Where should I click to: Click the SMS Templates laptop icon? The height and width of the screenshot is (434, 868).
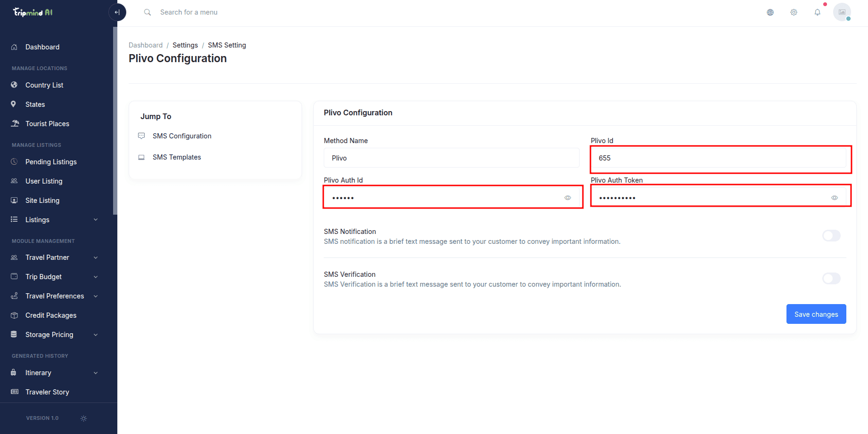(x=141, y=157)
